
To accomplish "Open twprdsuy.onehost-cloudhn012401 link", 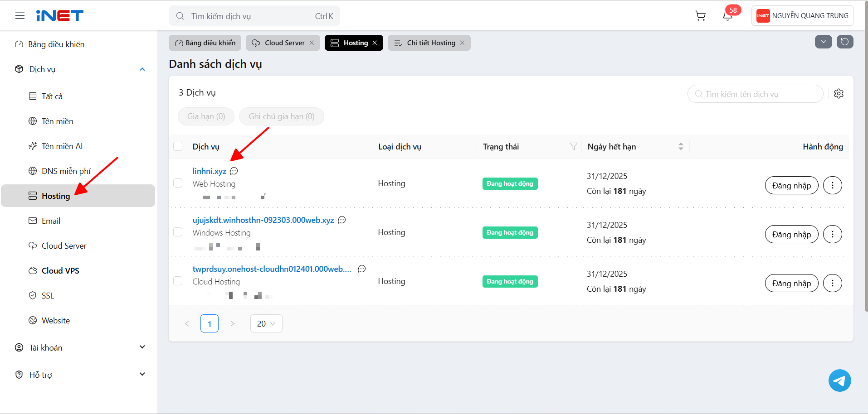I will click(272, 269).
